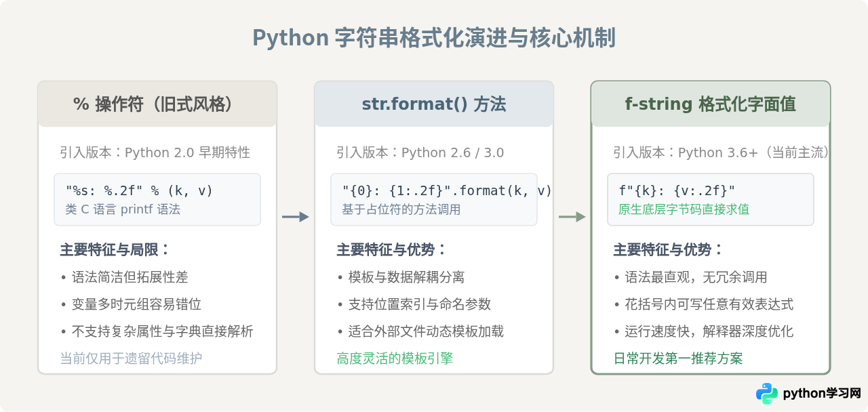The height and width of the screenshot is (412, 868).
Task: Click the footer "高度灵活的模板引擎"
Action: [395, 358]
